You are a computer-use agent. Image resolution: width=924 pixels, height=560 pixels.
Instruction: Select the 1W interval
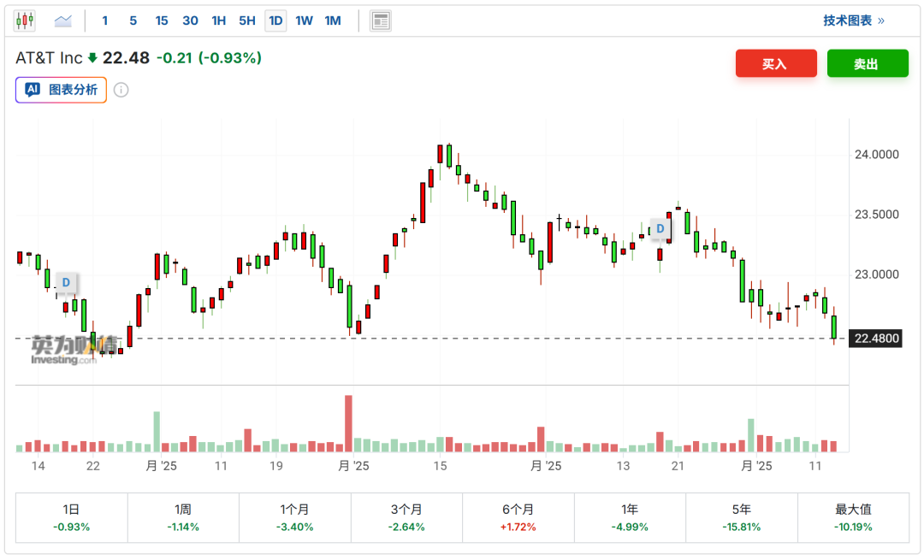(304, 21)
